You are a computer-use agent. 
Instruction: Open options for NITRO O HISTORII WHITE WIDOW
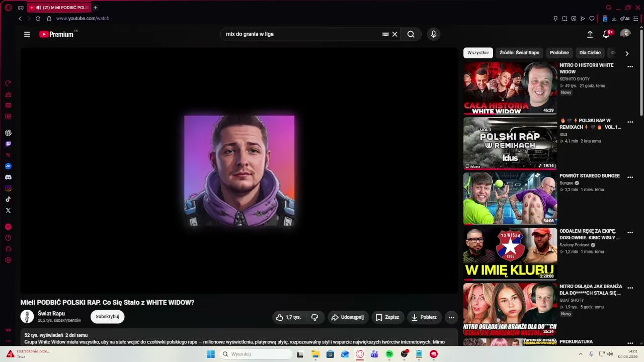point(630,66)
